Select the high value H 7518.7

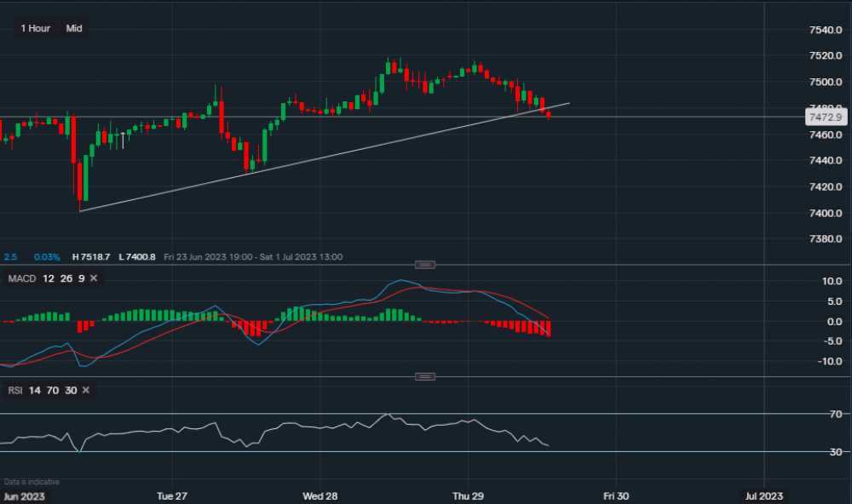(89, 256)
